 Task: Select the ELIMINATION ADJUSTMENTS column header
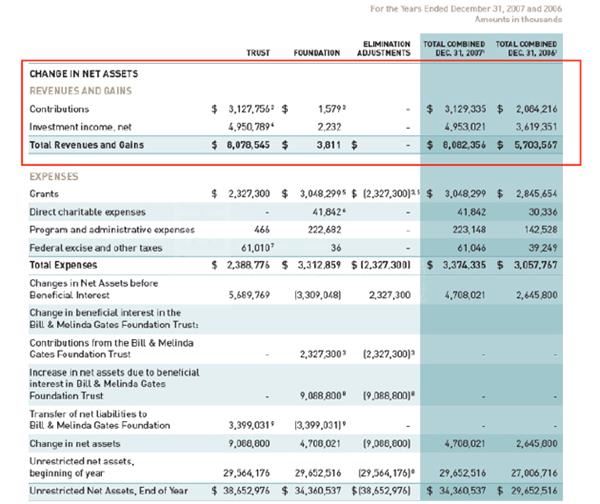pyautogui.click(x=383, y=48)
